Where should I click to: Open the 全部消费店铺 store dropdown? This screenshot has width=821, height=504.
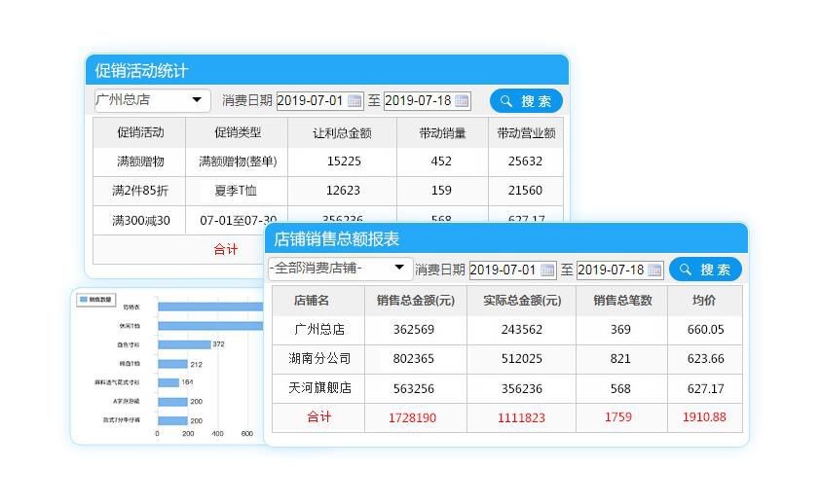pyautogui.click(x=398, y=269)
